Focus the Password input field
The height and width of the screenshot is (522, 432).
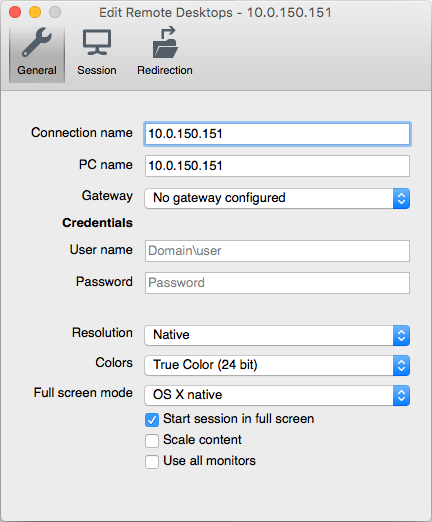coord(277,283)
